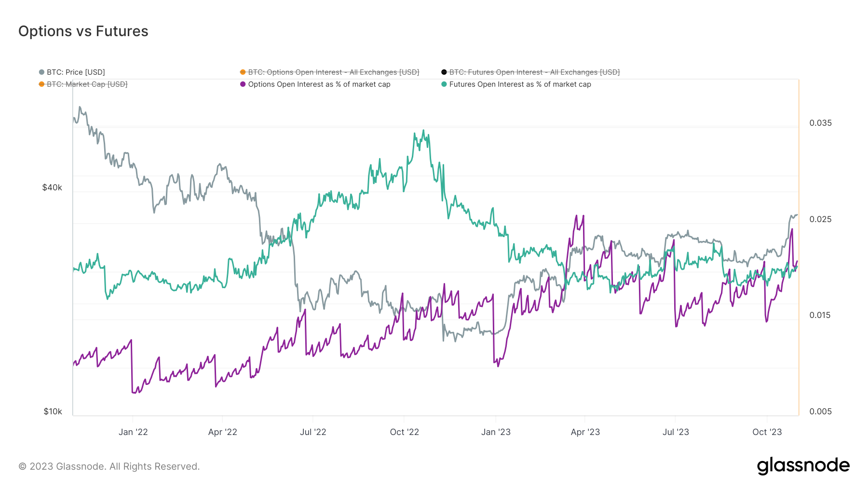Toggle BTC: Price [USD] legend entry
The image size is (868, 488).
tap(76, 72)
